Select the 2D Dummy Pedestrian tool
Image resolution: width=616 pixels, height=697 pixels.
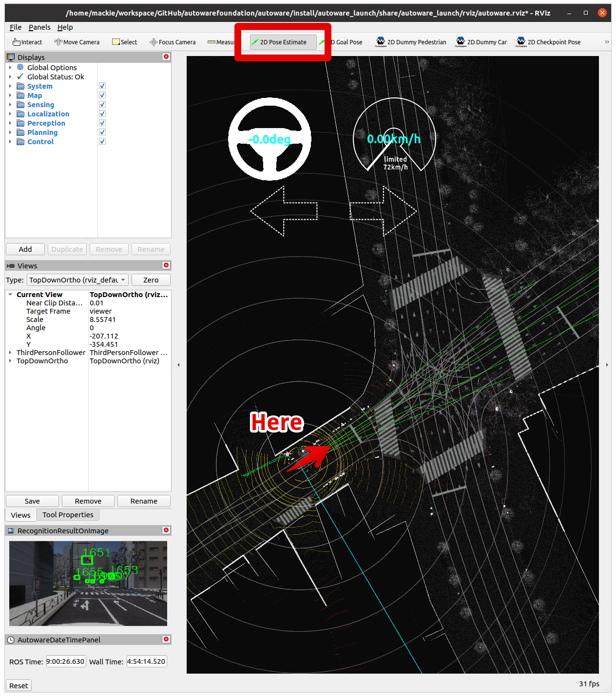(x=411, y=42)
